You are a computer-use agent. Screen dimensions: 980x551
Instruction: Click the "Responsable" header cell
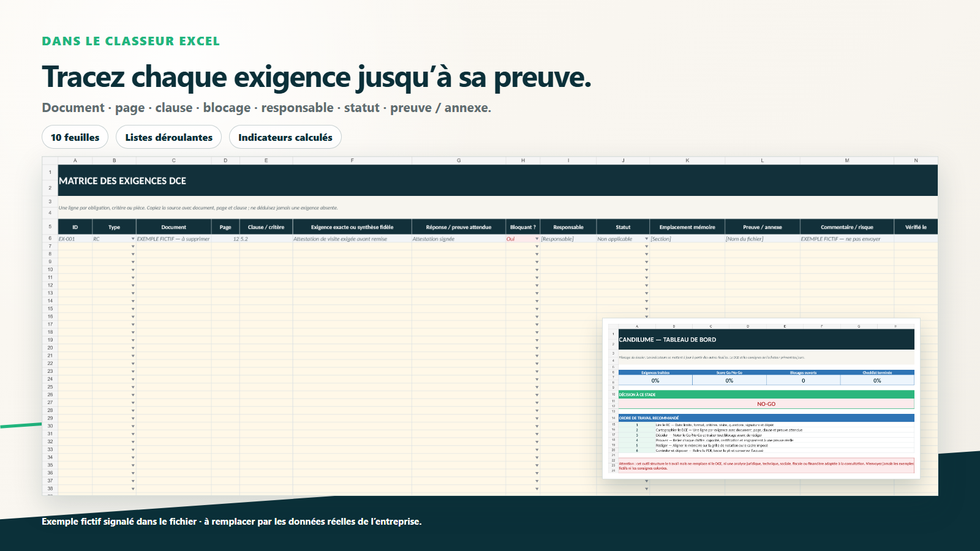click(x=568, y=227)
